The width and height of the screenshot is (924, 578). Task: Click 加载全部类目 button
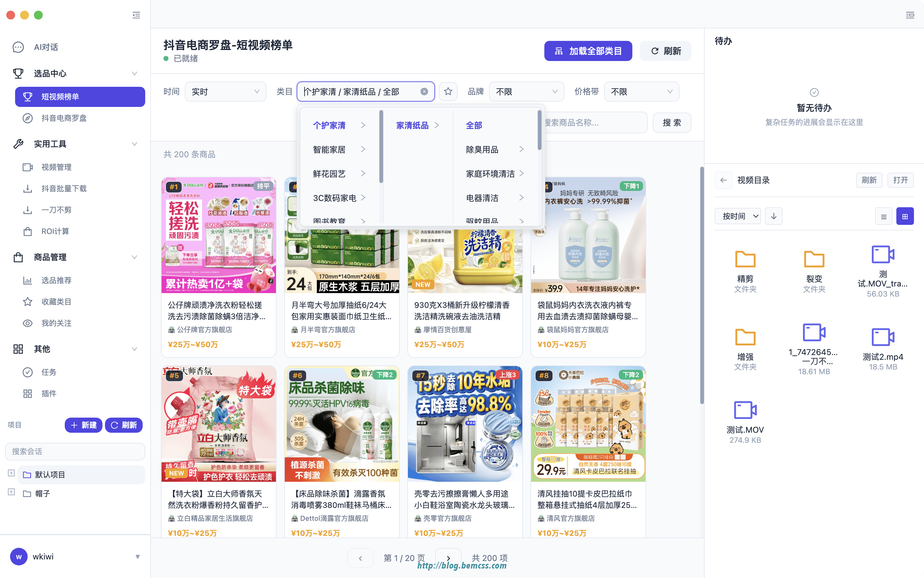click(x=588, y=51)
